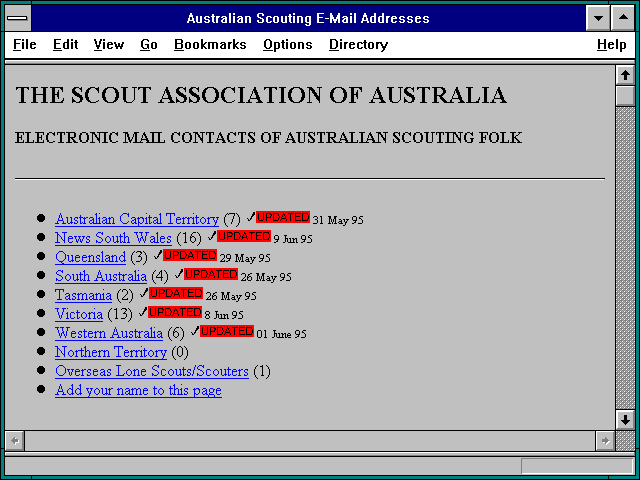Open the window control menu box
640x480 pixels.
coord(18,18)
